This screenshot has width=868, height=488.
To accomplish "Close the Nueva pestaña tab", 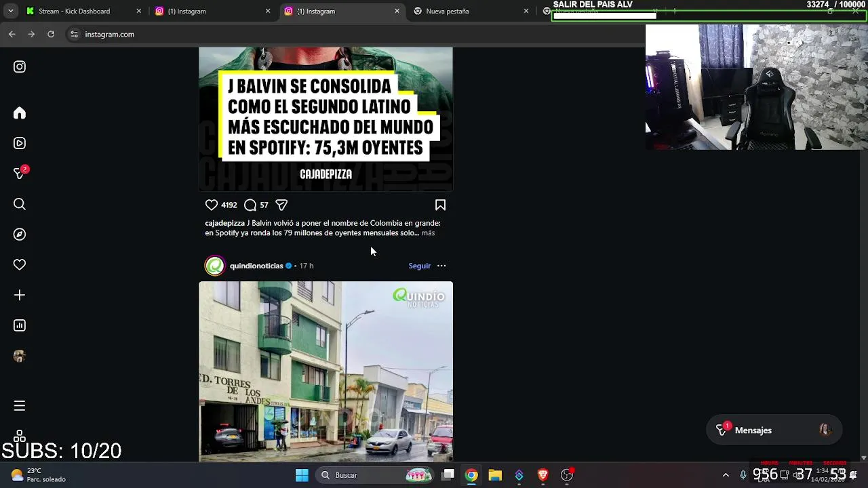I will click(x=526, y=11).
